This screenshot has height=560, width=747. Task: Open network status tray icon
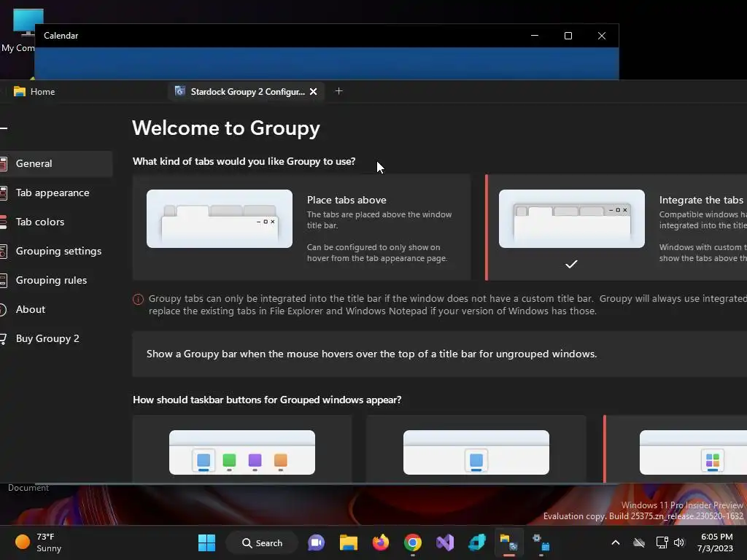[x=662, y=542]
